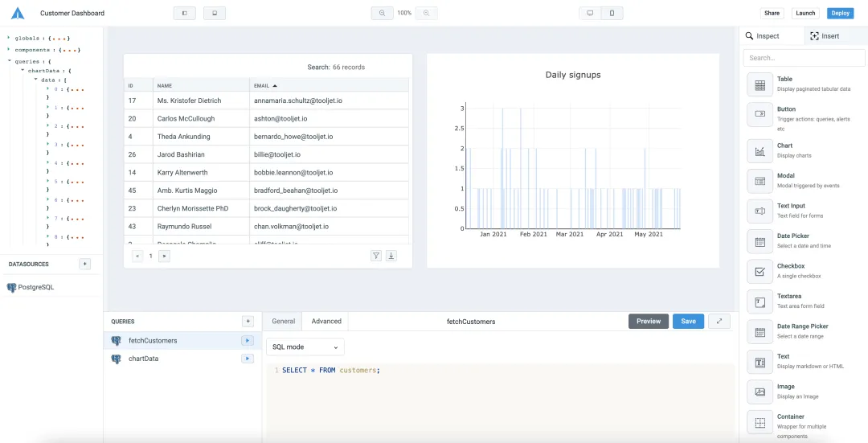Select the Image component icon
The width and height of the screenshot is (868, 443).
pos(760,392)
